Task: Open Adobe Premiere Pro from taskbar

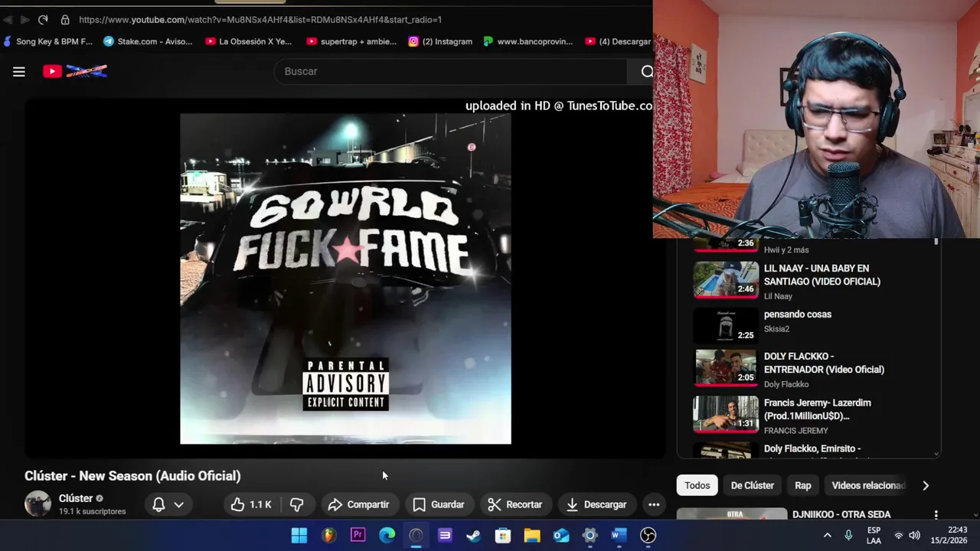Action: pyautogui.click(x=358, y=536)
